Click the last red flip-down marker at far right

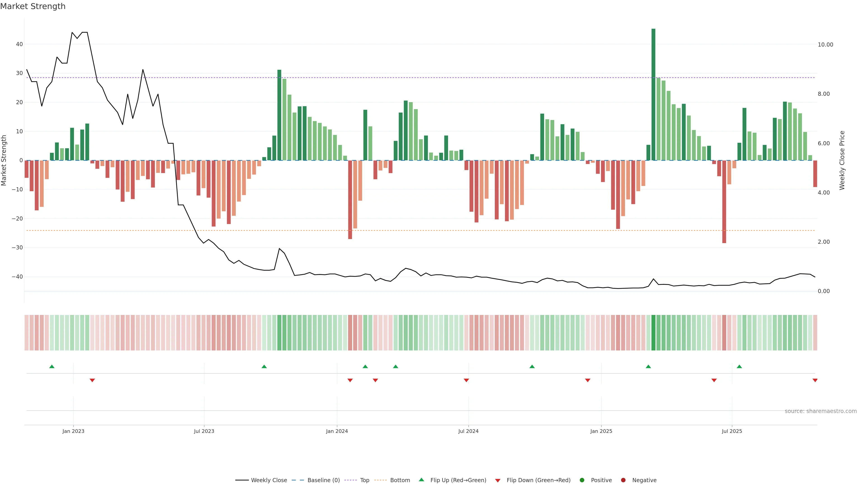(815, 380)
